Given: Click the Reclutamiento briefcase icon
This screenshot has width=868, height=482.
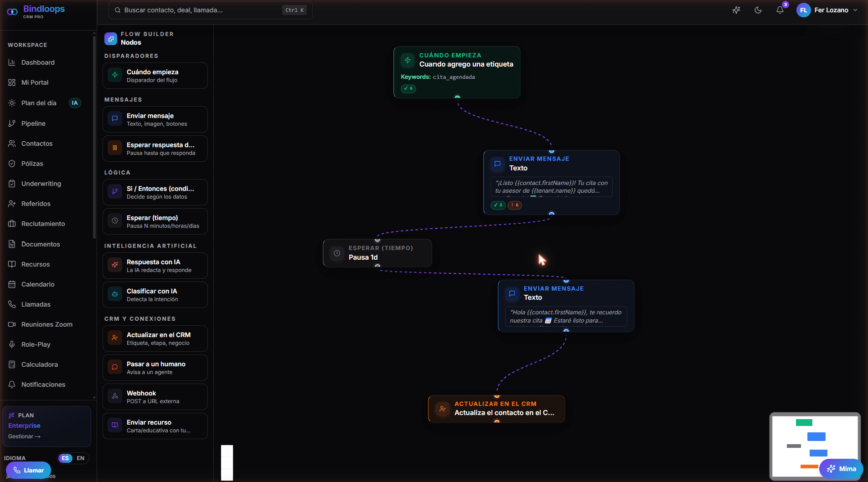Looking at the screenshot, I should pyautogui.click(x=12, y=224).
